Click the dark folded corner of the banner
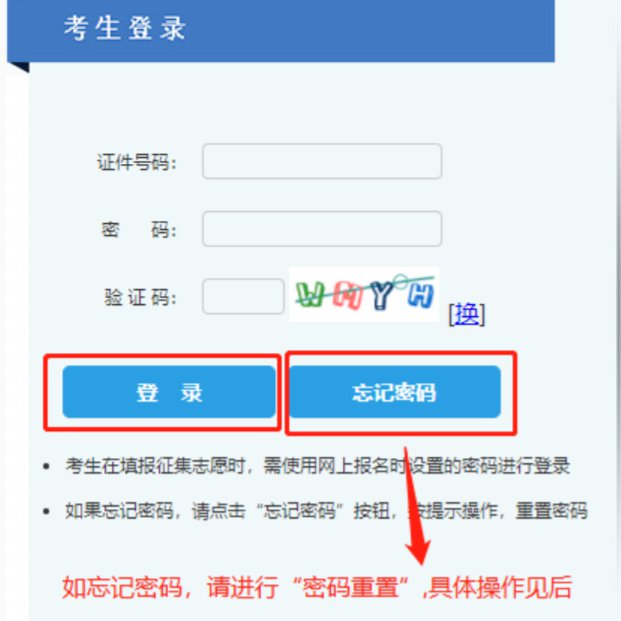621x621 pixels. [18, 67]
